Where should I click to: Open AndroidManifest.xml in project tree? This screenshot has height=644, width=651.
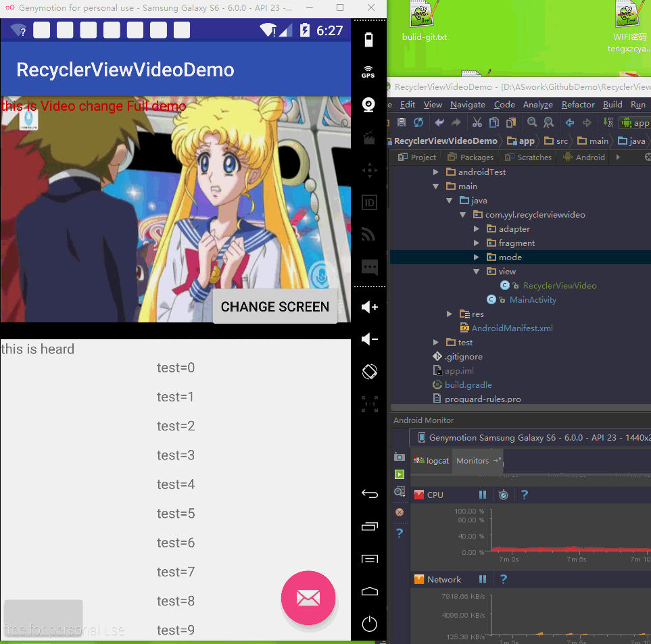pyautogui.click(x=512, y=328)
